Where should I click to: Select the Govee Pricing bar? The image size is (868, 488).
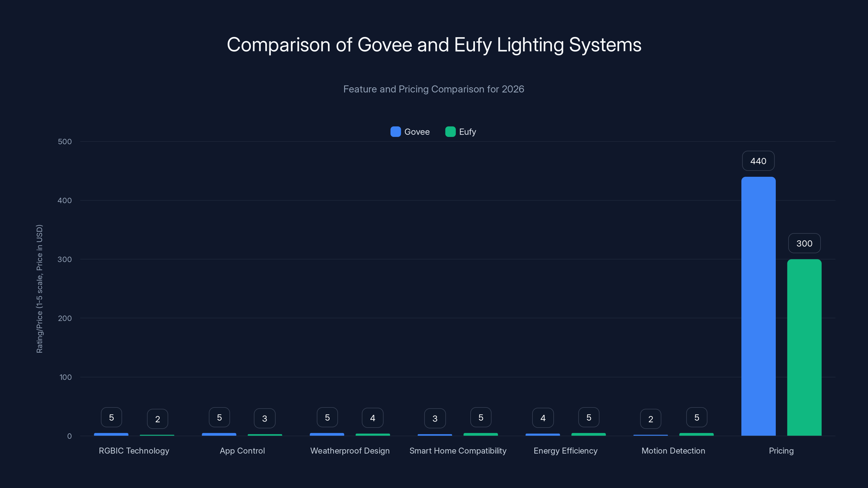click(758, 306)
